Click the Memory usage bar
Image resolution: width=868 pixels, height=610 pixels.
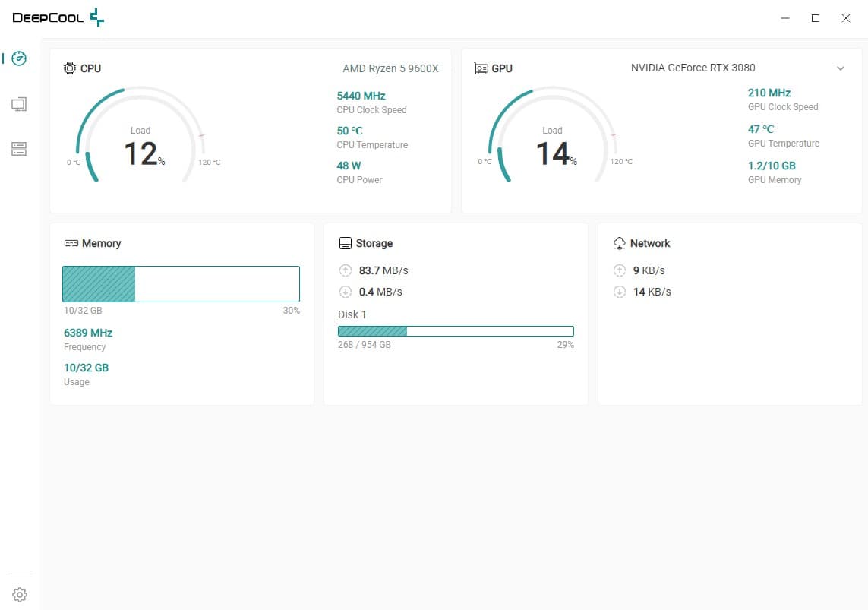tap(181, 284)
